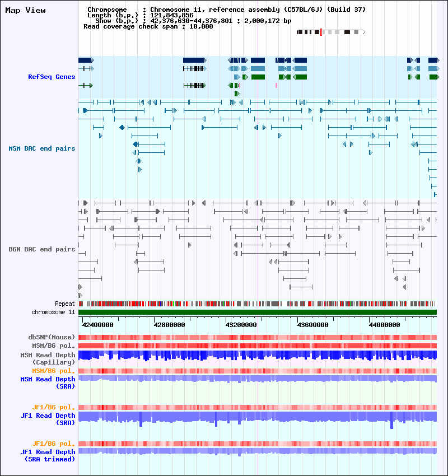Click the chromosome 11 row label
The height and width of the screenshot is (476, 448).
pos(53,312)
